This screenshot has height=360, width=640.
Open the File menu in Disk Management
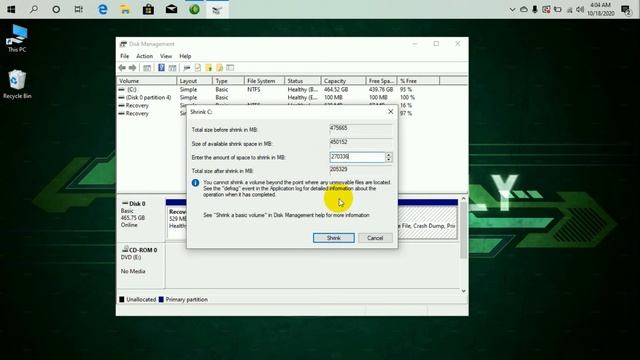[124, 56]
